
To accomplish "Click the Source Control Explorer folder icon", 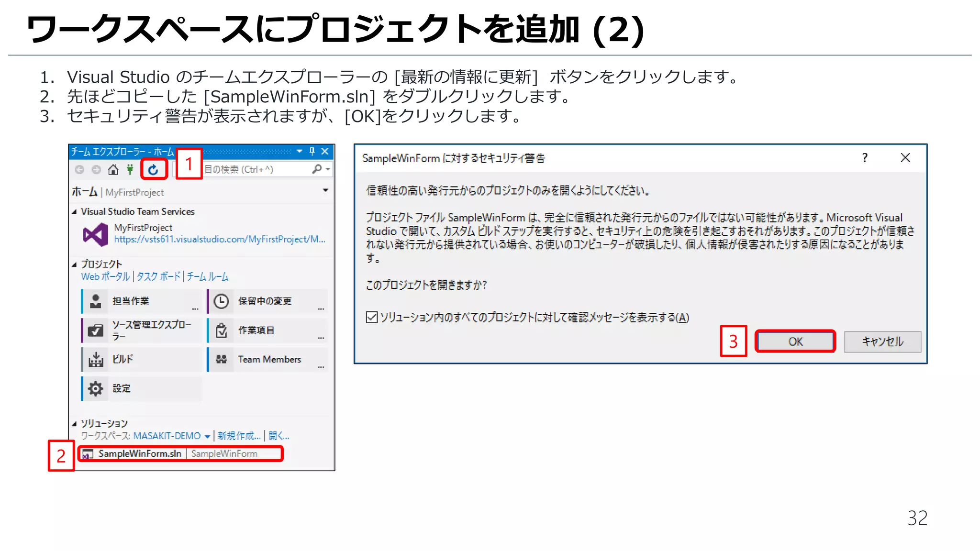I will pyautogui.click(x=96, y=331).
